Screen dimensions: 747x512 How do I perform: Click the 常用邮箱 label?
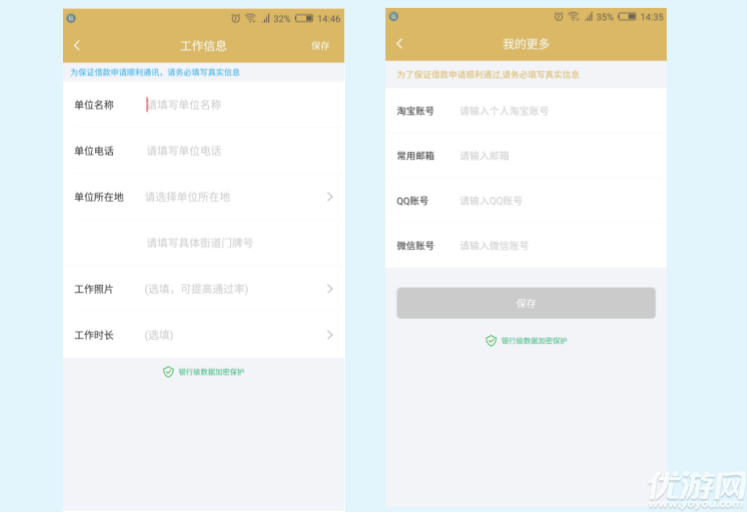(x=415, y=156)
